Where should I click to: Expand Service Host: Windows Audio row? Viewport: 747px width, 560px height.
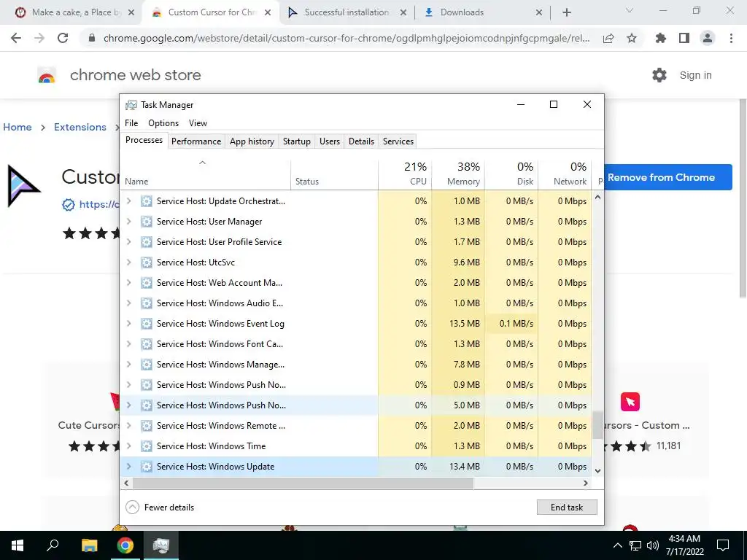(128, 303)
